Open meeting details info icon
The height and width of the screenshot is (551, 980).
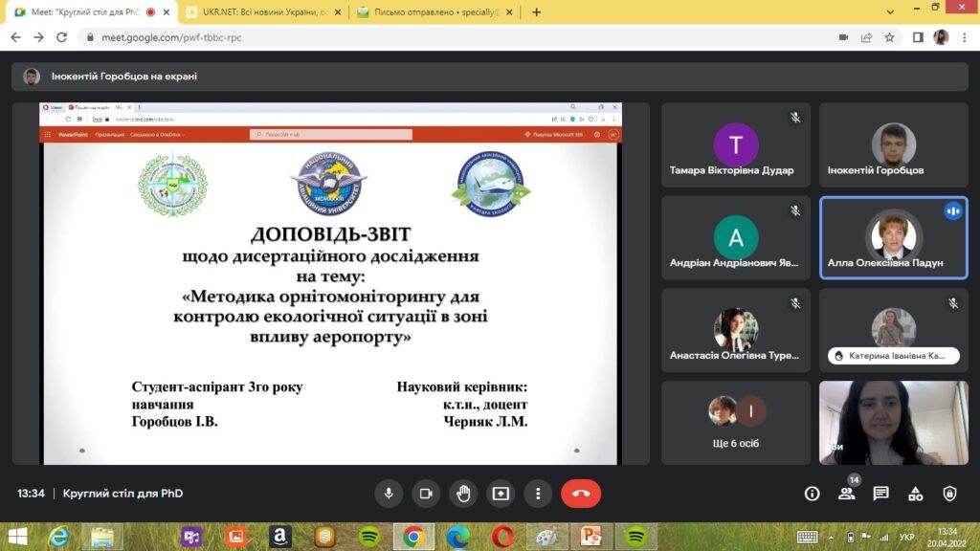pyautogui.click(x=812, y=494)
